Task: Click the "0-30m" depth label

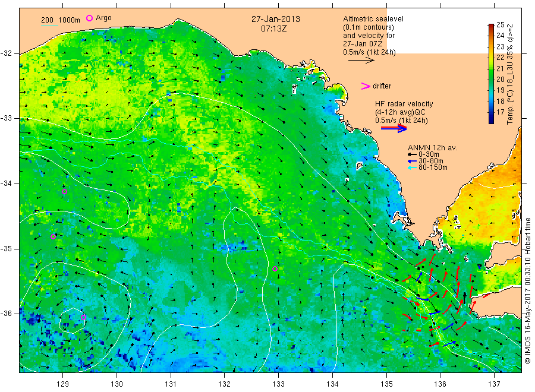Action: tap(429, 154)
